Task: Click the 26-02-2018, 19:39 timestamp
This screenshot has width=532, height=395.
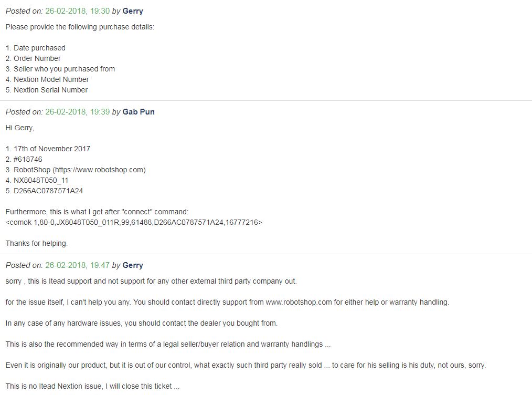Action: tap(77, 112)
